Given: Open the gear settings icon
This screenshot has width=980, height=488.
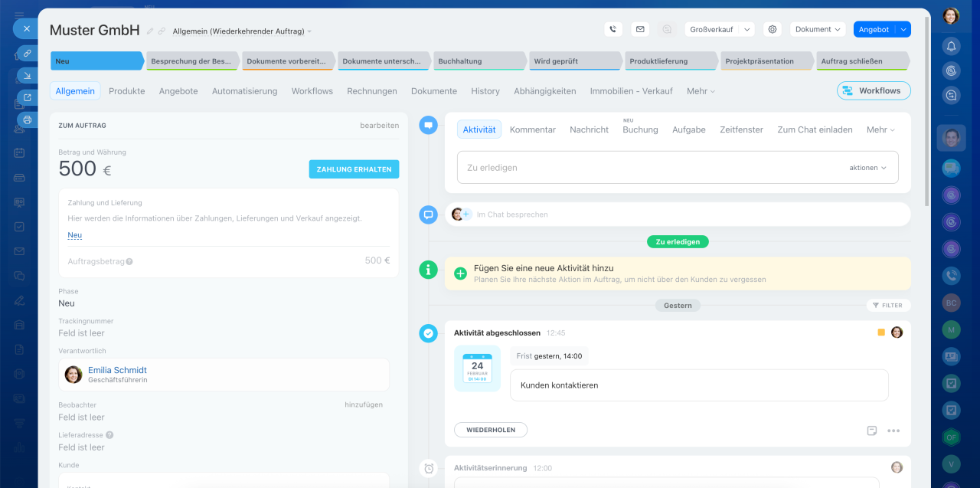Looking at the screenshot, I should (773, 29).
